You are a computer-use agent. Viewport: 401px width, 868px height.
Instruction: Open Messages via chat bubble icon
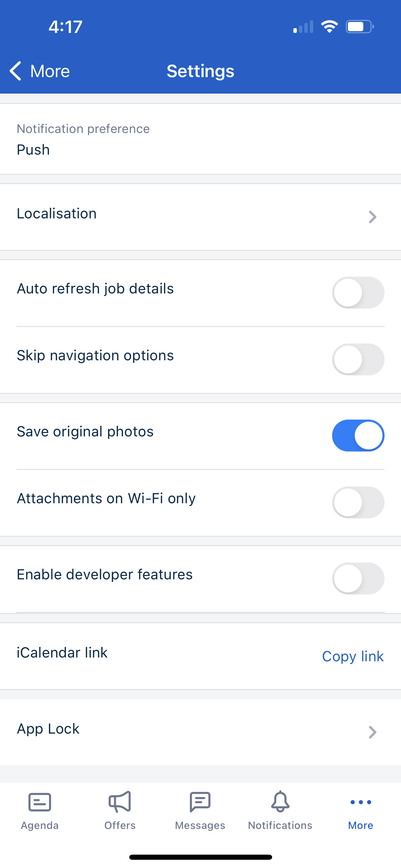(200, 802)
